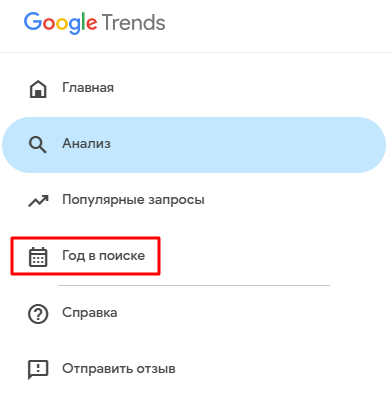Open the Главная menu item
392x418 pixels.
(88, 88)
